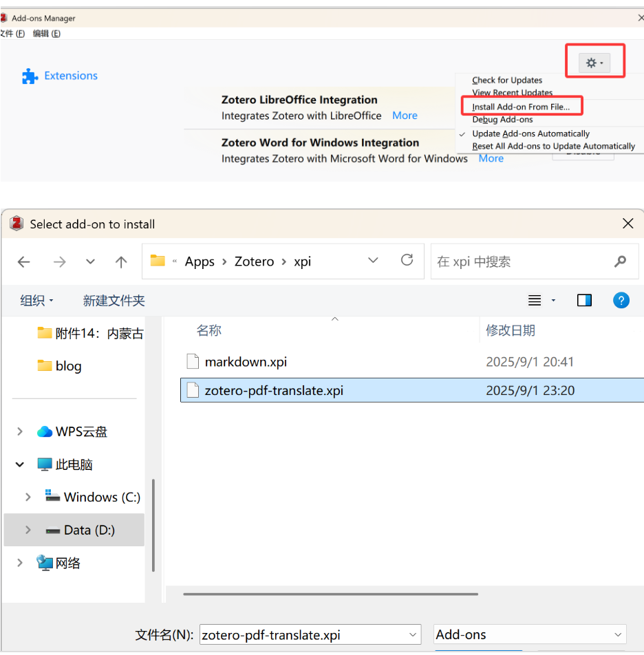The width and height of the screenshot is (644, 655).
Task: Toggle the preview pane in the dialog
Action: 584,300
